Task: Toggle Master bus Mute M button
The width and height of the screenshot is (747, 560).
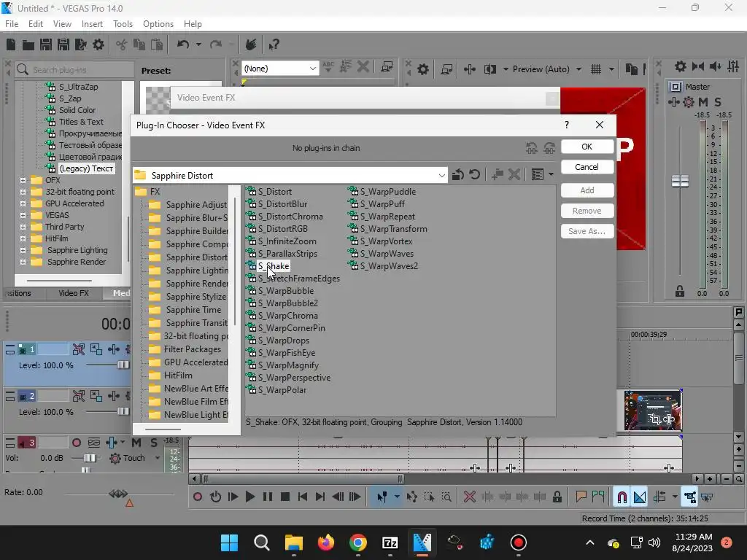Action: (703, 102)
